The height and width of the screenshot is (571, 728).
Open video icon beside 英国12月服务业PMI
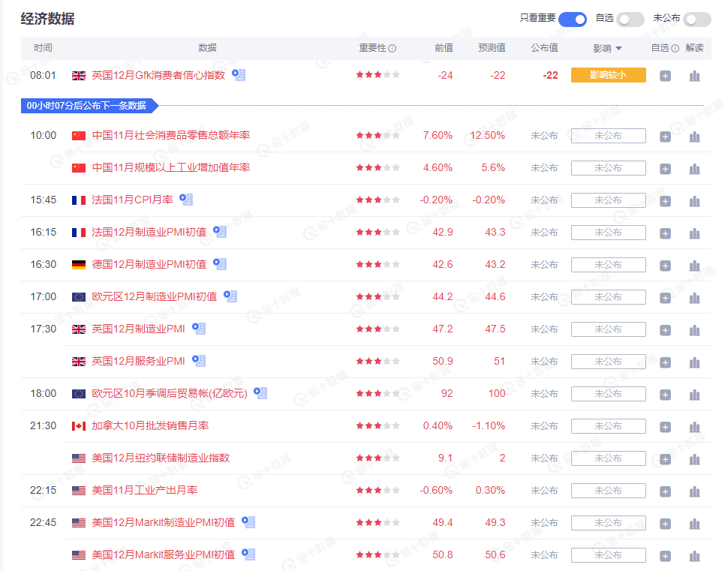tap(198, 361)
